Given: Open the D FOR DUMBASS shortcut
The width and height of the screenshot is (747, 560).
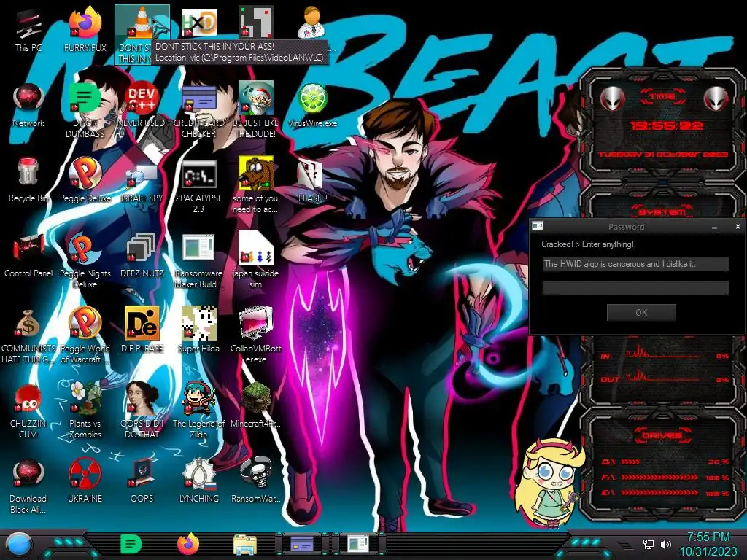Looking at the screenshot, I should [x=85, y=111].
